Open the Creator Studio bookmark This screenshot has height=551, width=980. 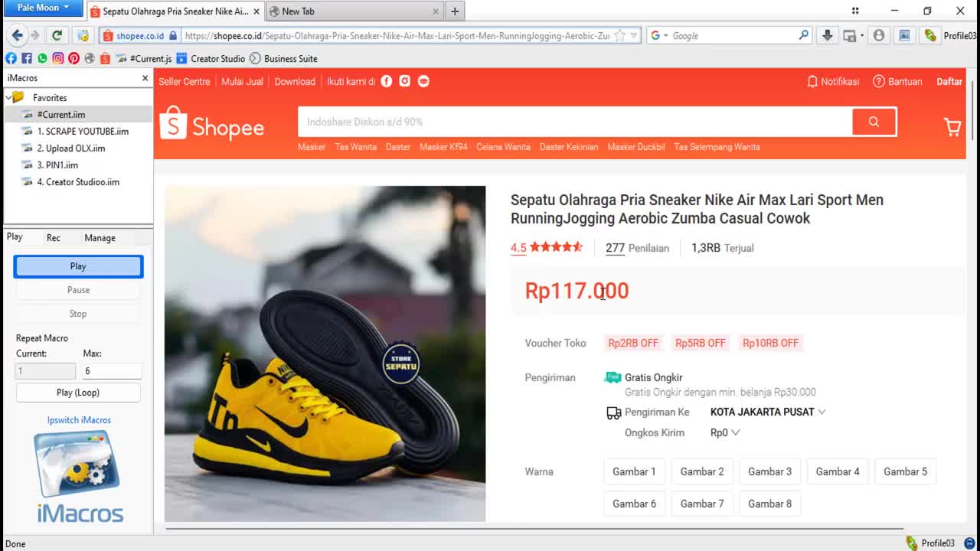(x=211, y=58)
